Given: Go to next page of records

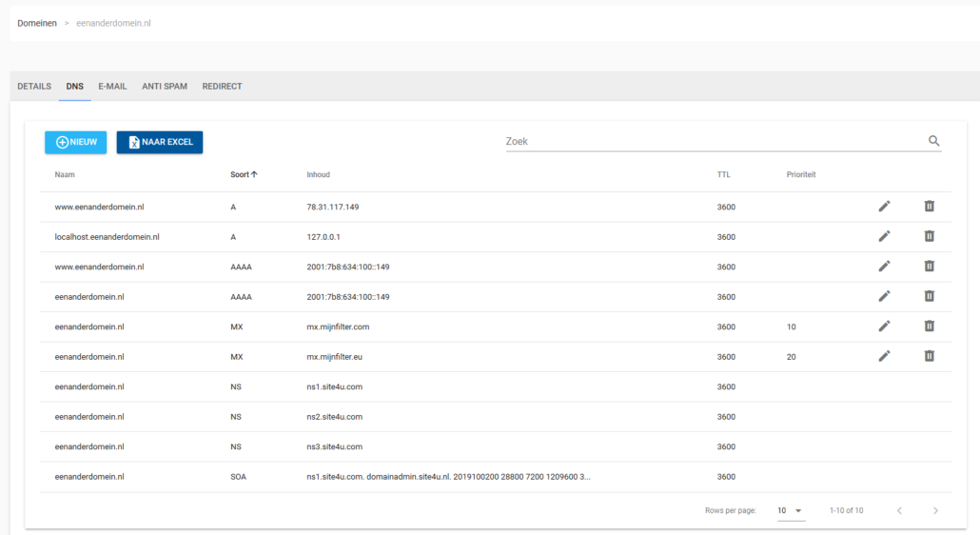Looking at the screenshot, I should click(935, 511).
